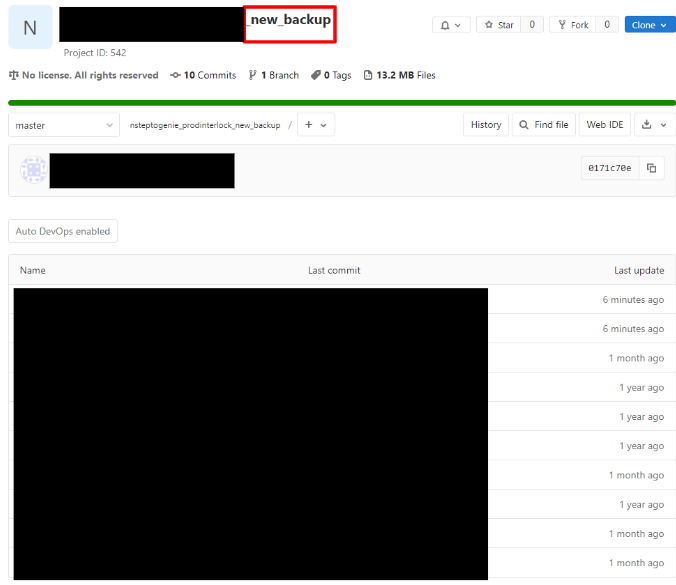Open the committer's avatar

(34, 169)
